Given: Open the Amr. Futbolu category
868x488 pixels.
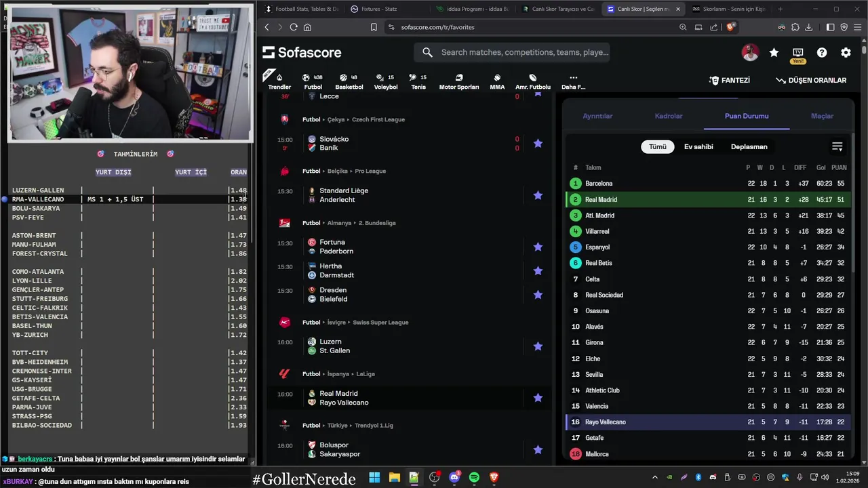Looking at the screenshot, I should tap(533, 81).
